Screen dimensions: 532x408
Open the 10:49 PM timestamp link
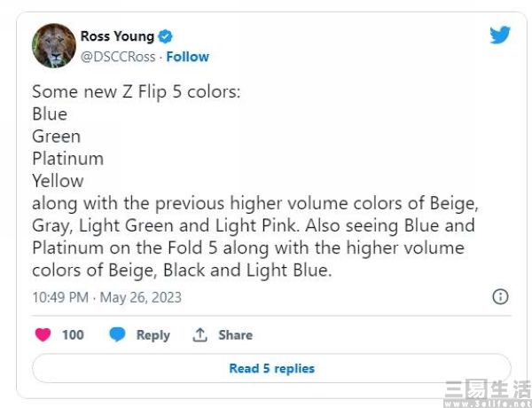[60, 297]
